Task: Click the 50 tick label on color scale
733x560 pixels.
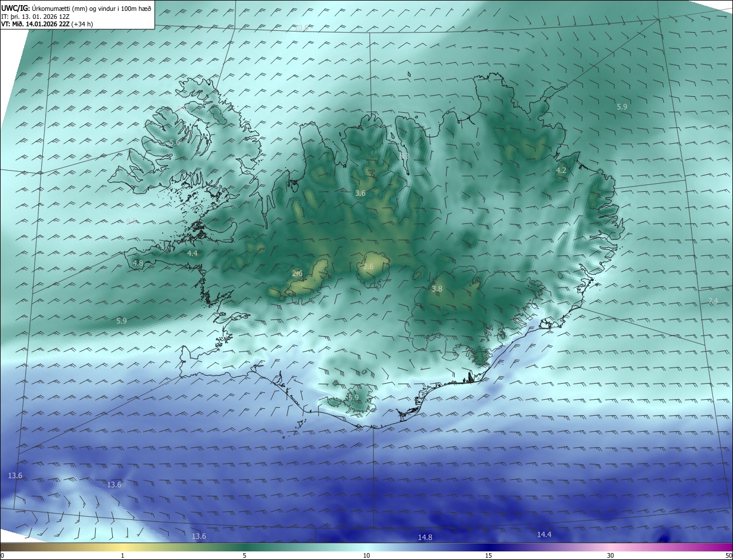Action: 728,555
